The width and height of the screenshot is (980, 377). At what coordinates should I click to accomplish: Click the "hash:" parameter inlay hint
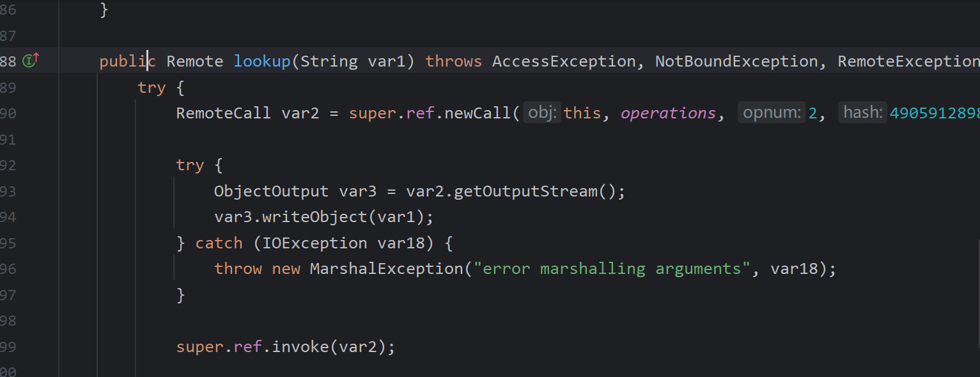coord(862,113)
